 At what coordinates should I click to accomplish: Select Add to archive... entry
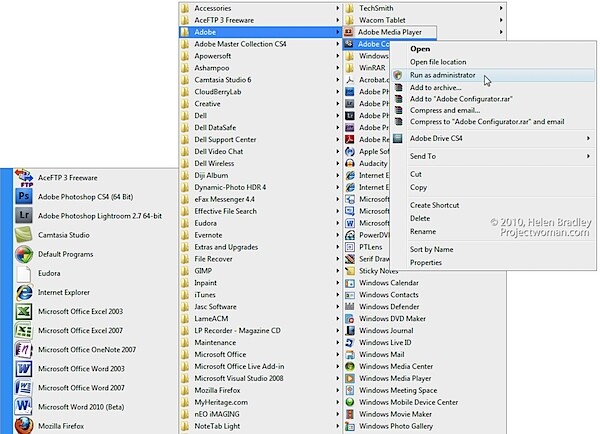coord(435,88)
